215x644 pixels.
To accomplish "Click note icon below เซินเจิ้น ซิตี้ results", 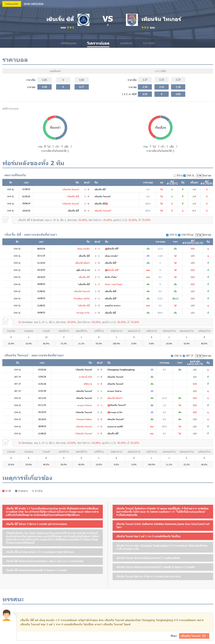I will click(6, 322).
